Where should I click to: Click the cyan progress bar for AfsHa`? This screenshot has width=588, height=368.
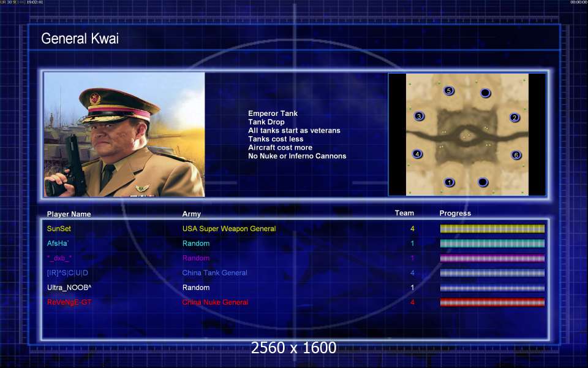click(x=492, y=243)
